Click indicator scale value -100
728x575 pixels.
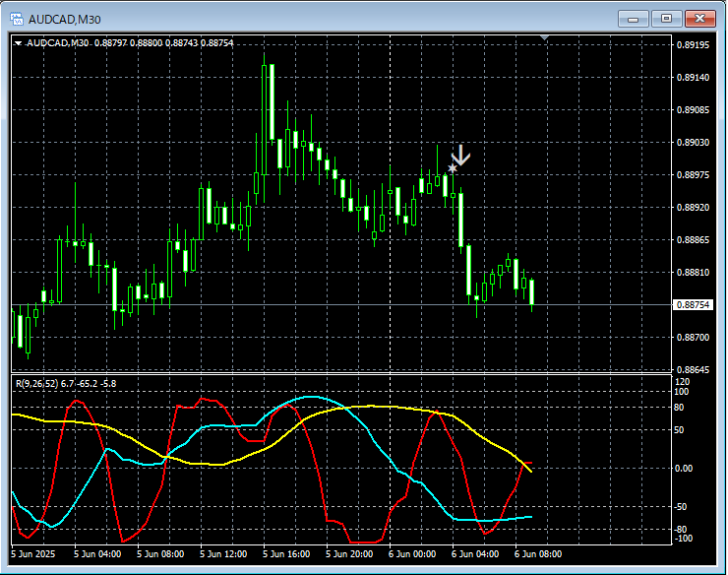click(x=684, y=539)
